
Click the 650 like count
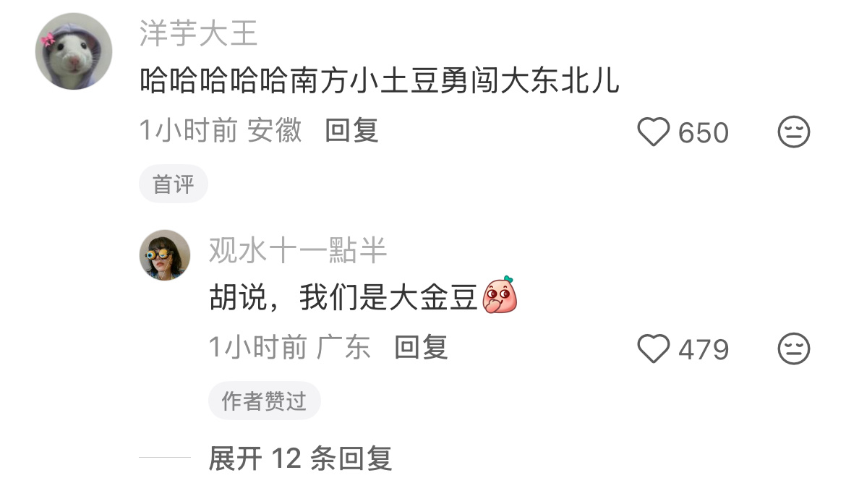pos(703,133)
